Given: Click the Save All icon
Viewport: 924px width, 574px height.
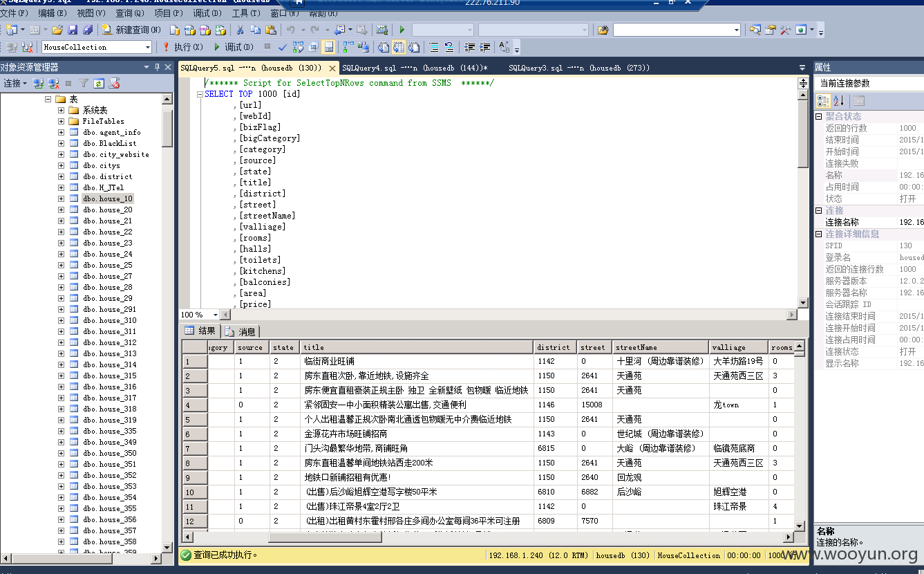Looking at the screenshot, I should pos(87,30).
